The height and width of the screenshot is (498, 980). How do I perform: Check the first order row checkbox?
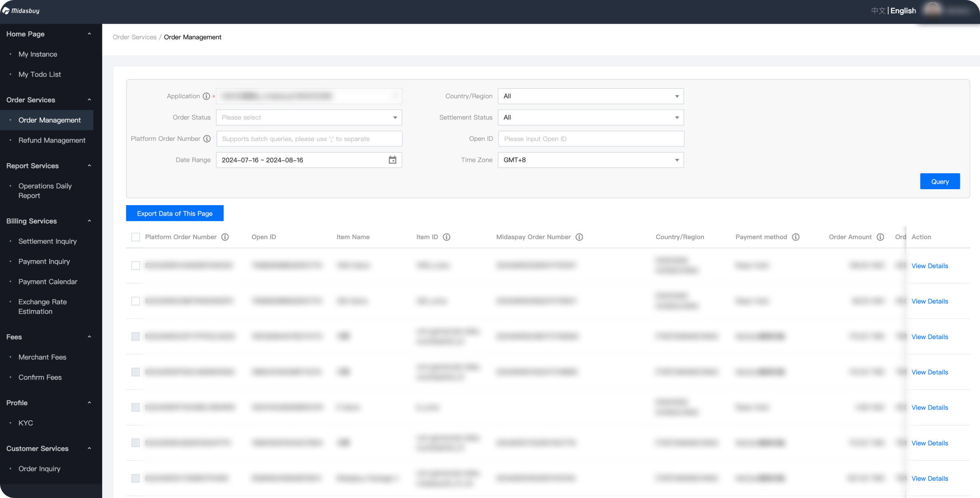[x=136, y=266]
